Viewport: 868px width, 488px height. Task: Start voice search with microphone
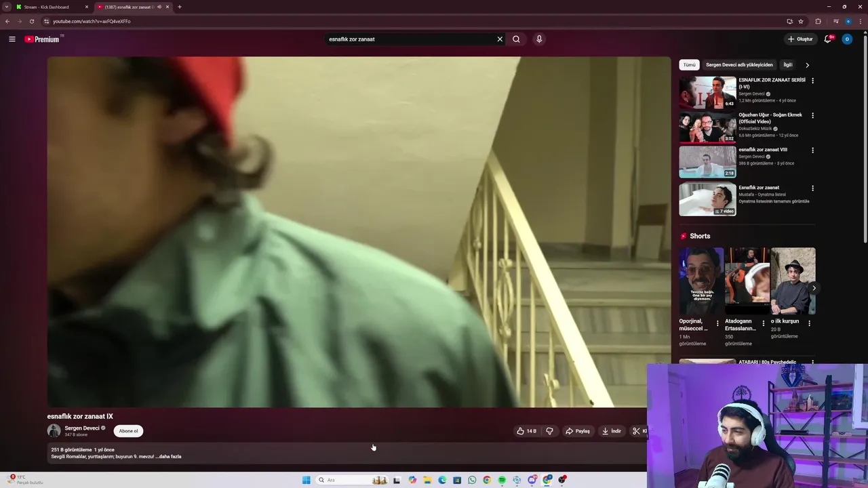tap(539, 39)
